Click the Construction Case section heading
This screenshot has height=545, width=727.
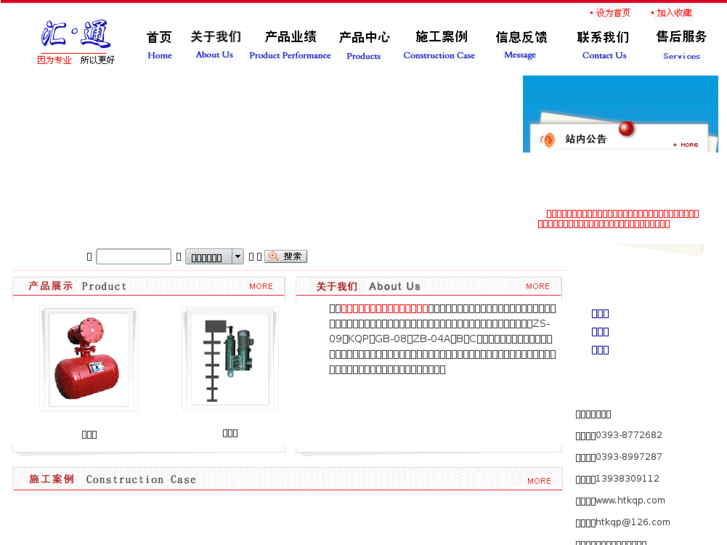coord(113,479)
